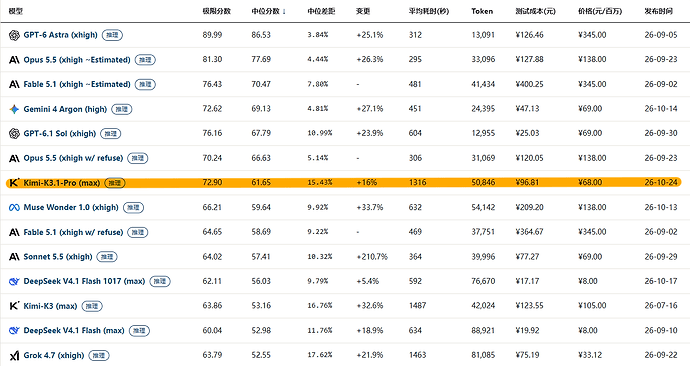Click the 极限分数 column header

[x=217, y=11]
